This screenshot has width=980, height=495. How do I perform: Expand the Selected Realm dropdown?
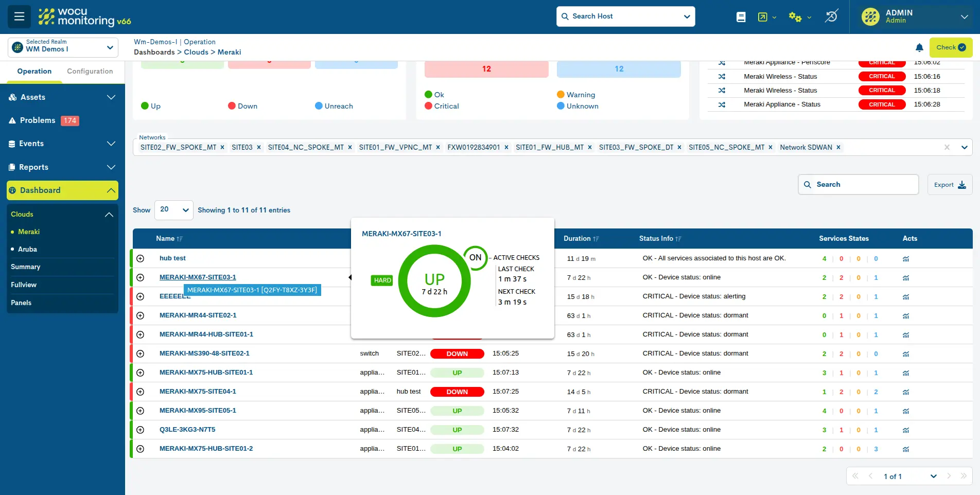coord(63,47)
